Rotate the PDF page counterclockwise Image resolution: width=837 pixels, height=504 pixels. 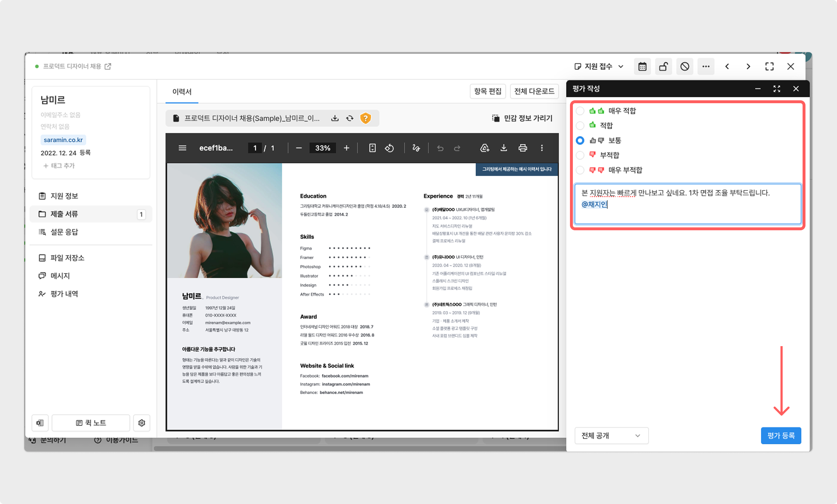click(390, 148)
